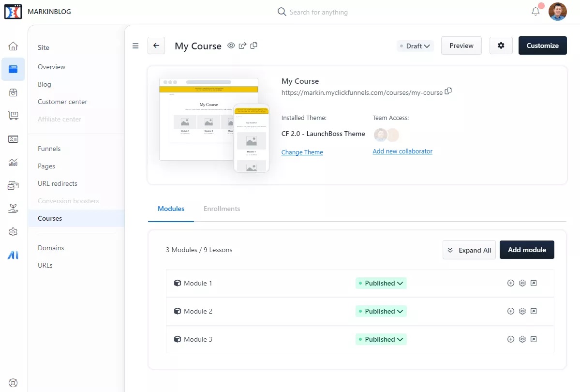Image resolution: width=580 pixels, height=392 pixels.
Task: Open the gear settings button beside Customize
Action: tap(501, 45)
